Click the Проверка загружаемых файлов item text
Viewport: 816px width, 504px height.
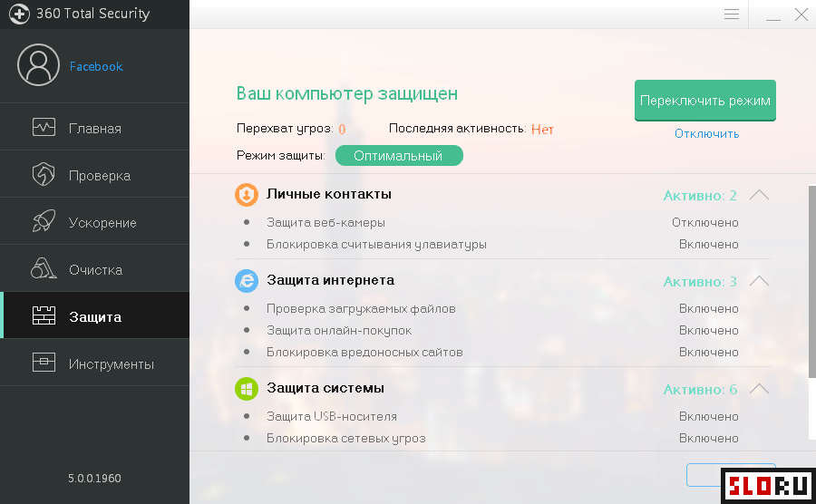click(361, 309)
